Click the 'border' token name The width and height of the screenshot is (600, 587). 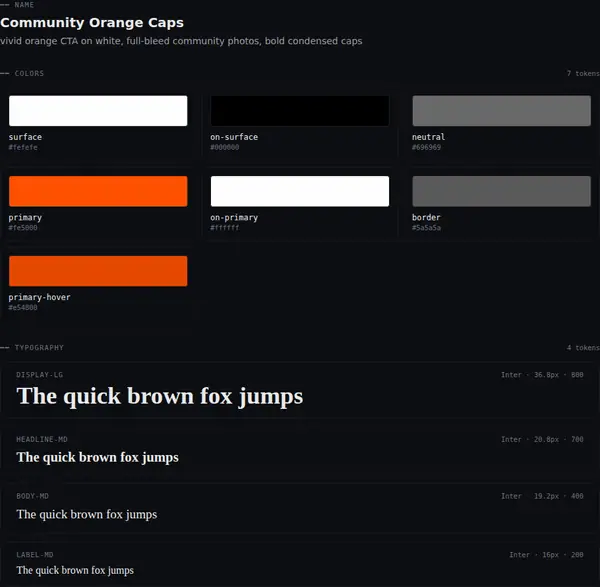coord(426,217)
